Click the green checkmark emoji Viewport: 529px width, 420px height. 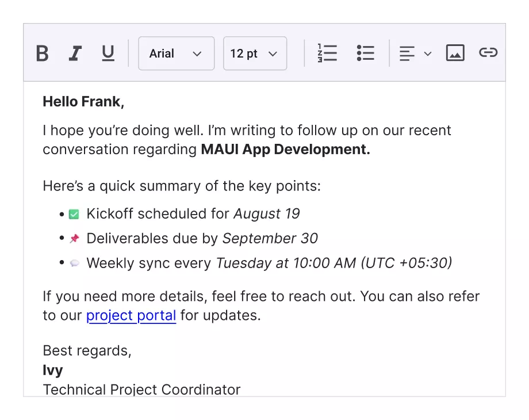click(x=74, y=214)
